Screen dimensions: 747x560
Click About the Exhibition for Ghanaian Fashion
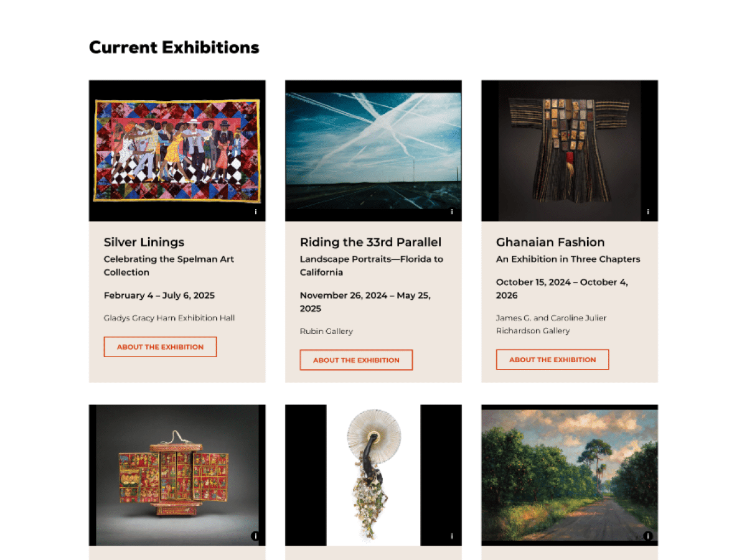click(552, 360)
